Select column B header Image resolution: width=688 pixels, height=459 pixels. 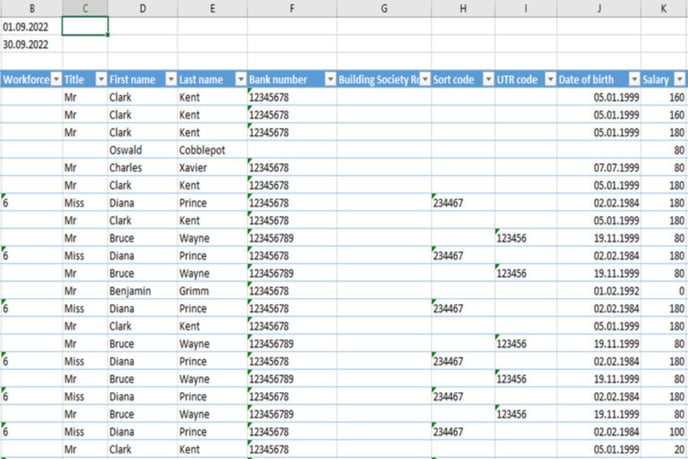coord(32,8)
